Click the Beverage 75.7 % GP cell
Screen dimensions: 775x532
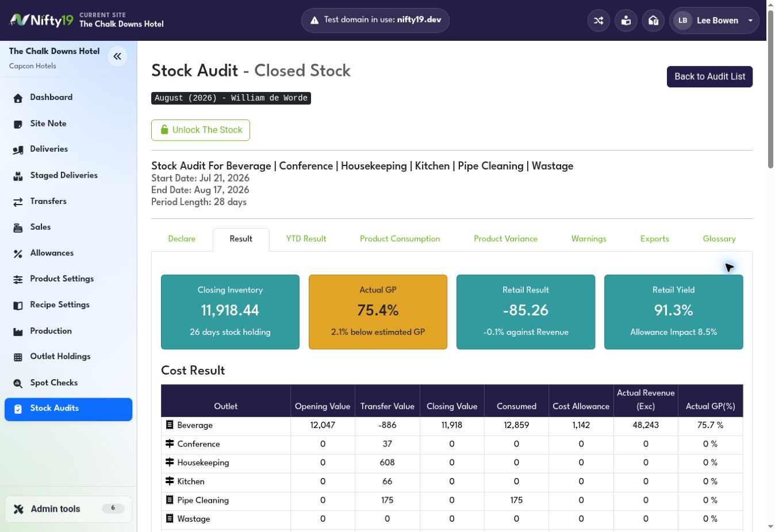(x=711, y=425)
